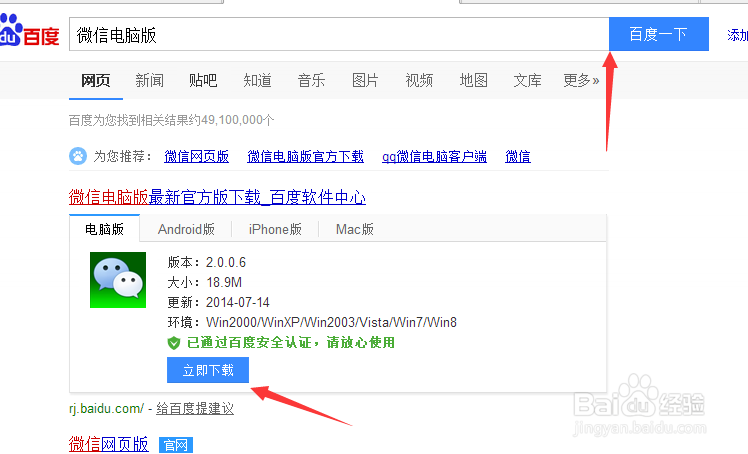
Task: Open the qq微信电脑客户端 recommended link
Action: 434,156
